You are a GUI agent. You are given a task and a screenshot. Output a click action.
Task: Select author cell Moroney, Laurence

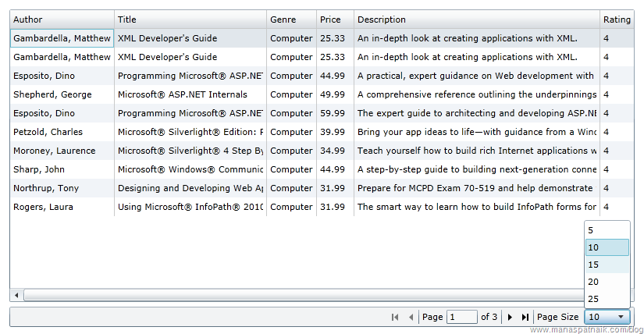(62, 151)
